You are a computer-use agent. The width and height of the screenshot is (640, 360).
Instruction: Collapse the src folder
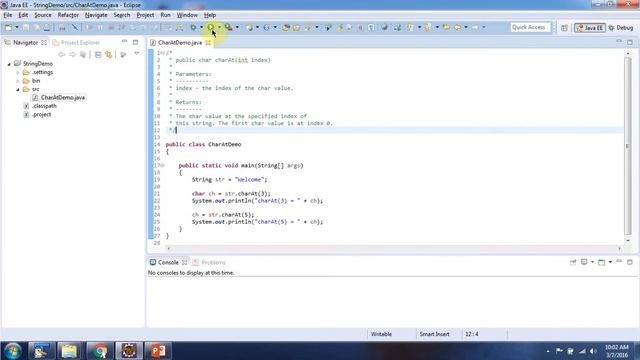[18, 89]
